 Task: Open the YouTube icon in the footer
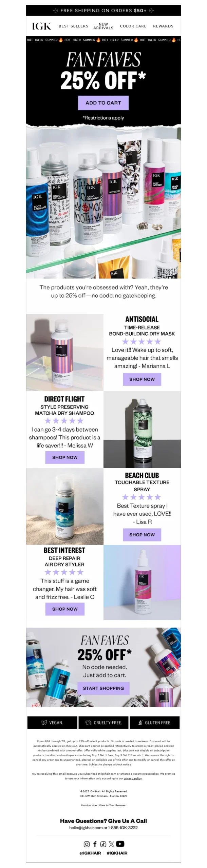click(120, 844)
